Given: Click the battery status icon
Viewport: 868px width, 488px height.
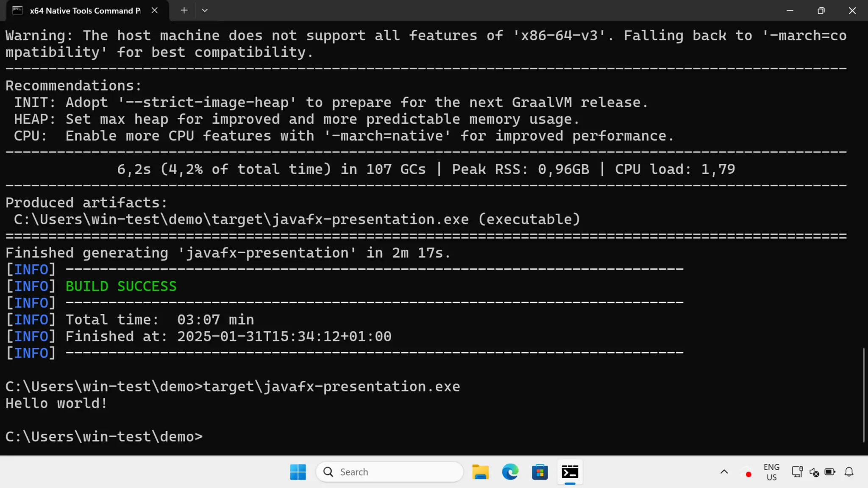Looking at the screenshot, I should tap(830, 472).
